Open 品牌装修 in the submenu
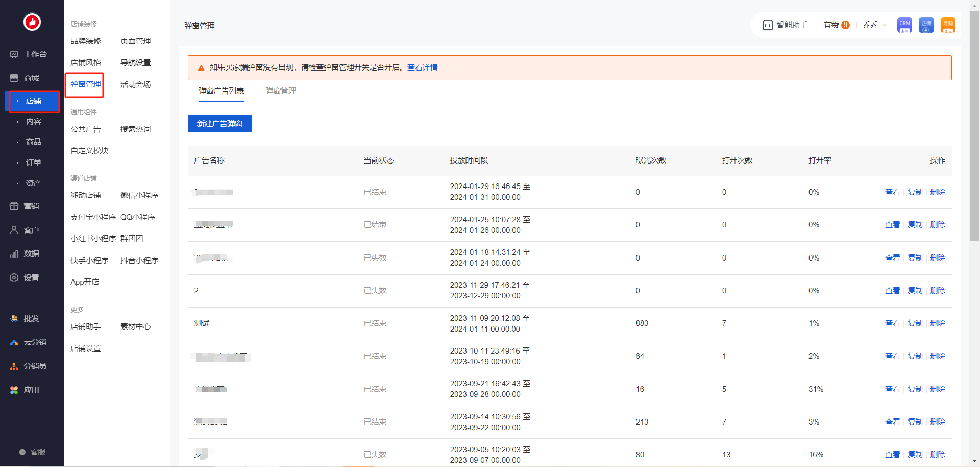Viewport: 980px width, 467px height. point(86,41)
